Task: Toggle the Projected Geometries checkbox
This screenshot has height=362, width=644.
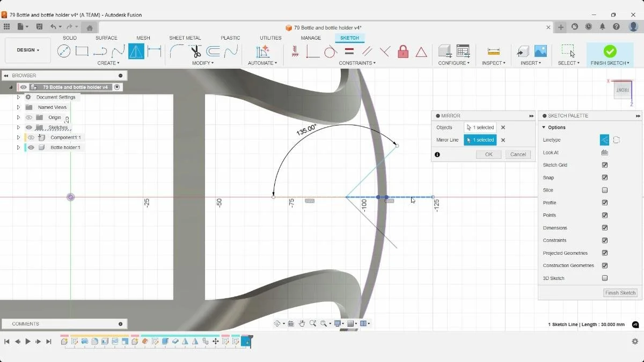Action: 605,253
